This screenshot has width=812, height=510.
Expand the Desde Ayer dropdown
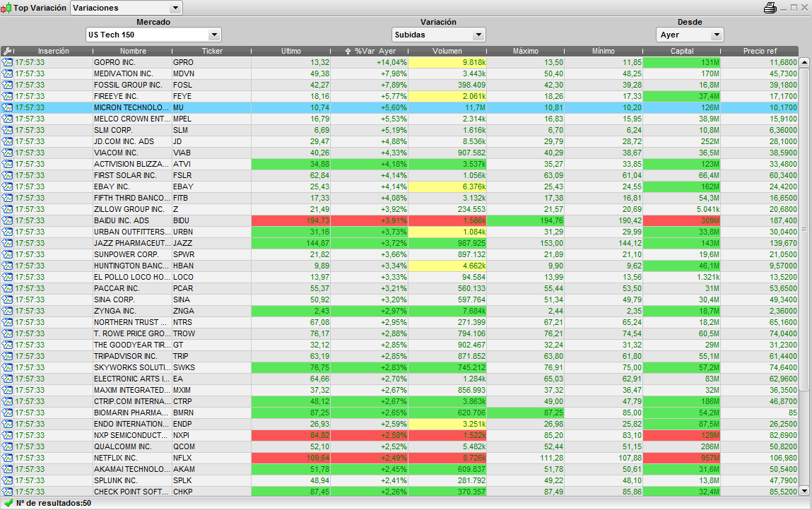(x=690, y=35)
